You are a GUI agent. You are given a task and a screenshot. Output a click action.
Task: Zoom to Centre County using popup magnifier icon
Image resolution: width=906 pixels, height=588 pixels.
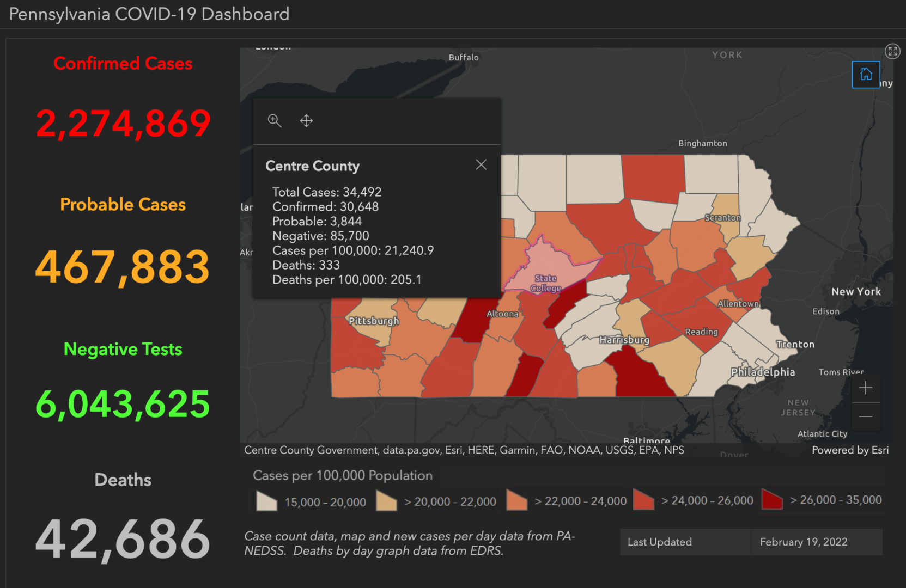click(275, 121)
